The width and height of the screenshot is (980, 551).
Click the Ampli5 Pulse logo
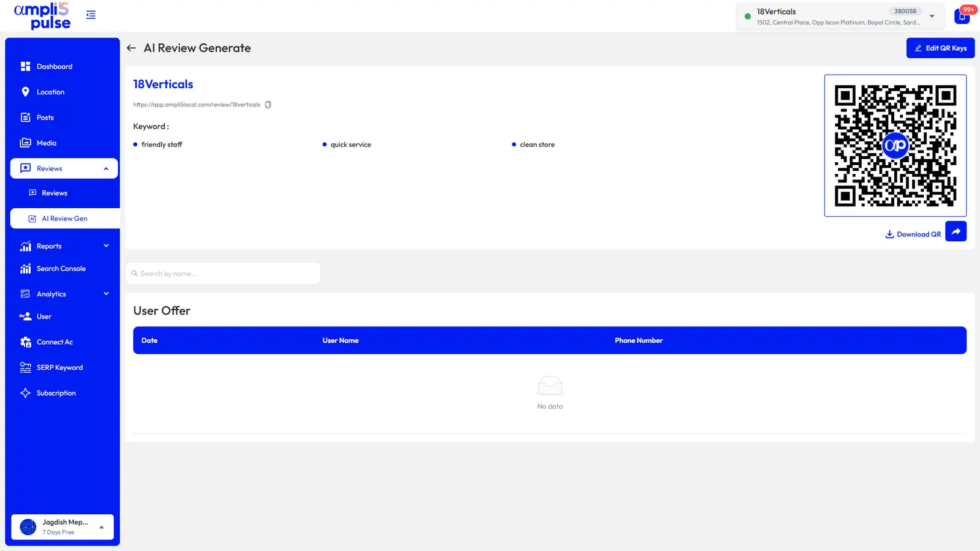42,16
